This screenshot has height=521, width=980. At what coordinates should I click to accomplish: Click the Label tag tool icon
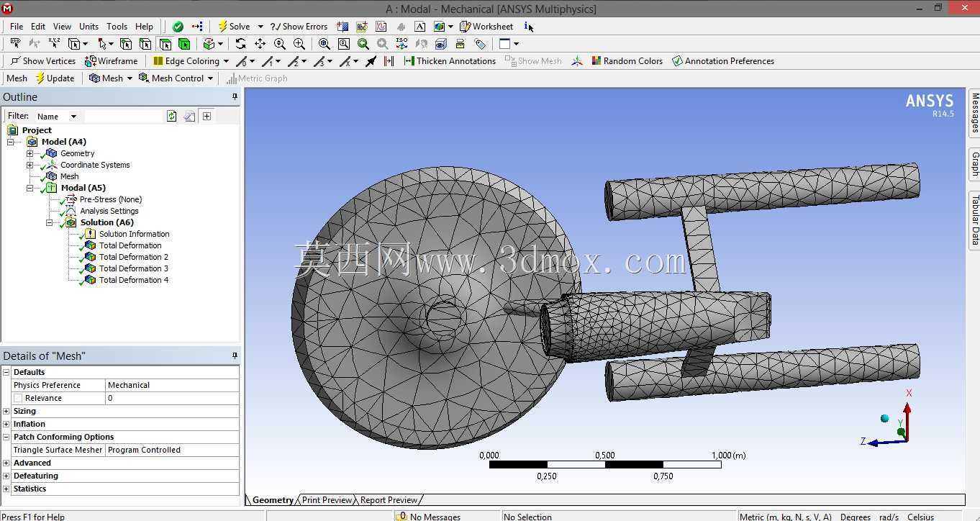pos(480,44)
